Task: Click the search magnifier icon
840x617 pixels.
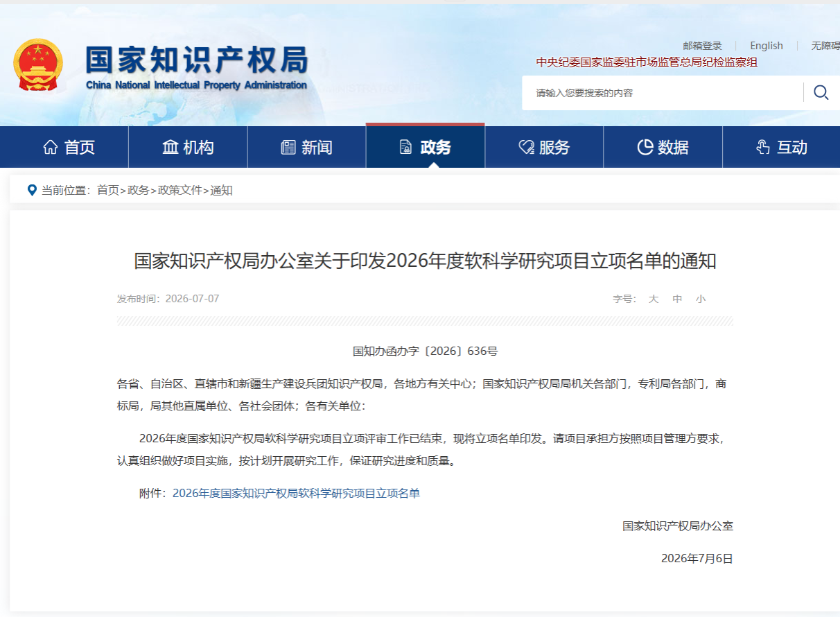Action: pyautogui.click(x=821, y=92)
